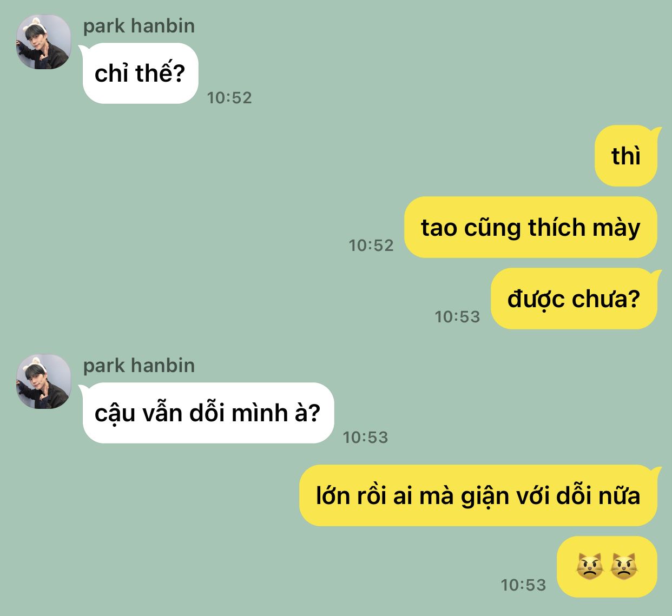Screen dimensions: 672x616
Task: Click the 10:53 timestamp beside 'cậu vẫn dỗi'
Action: 366,438
